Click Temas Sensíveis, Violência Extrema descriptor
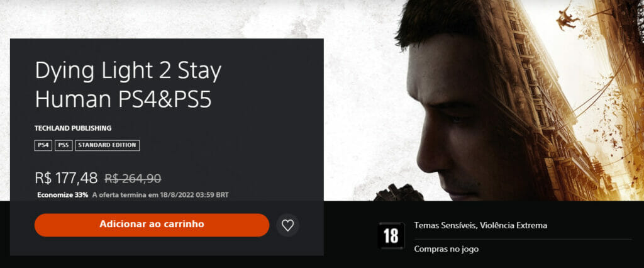This screenshot has width=644, height=268. tap(480, 225)
